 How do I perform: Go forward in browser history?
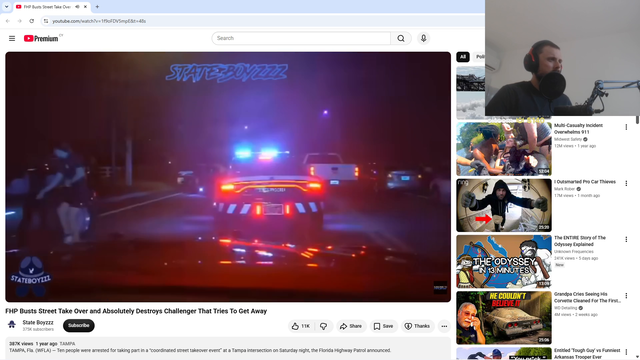click(19, 21)
